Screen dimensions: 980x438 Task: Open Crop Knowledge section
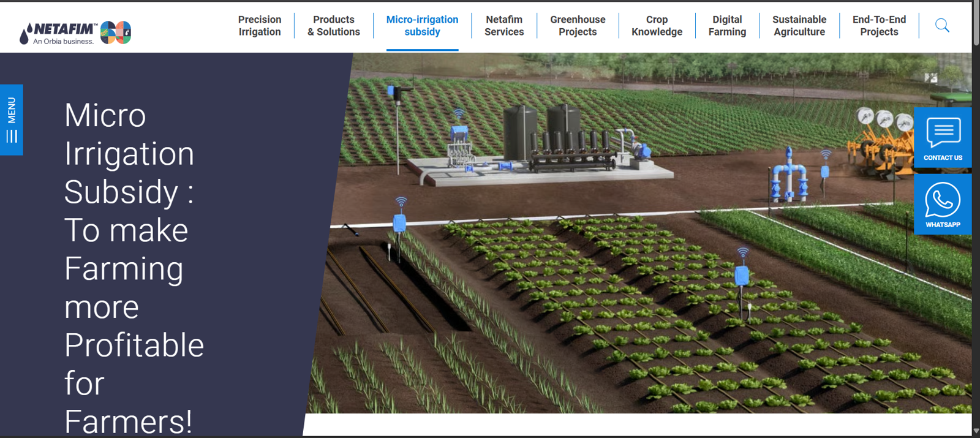pos(657,26)
